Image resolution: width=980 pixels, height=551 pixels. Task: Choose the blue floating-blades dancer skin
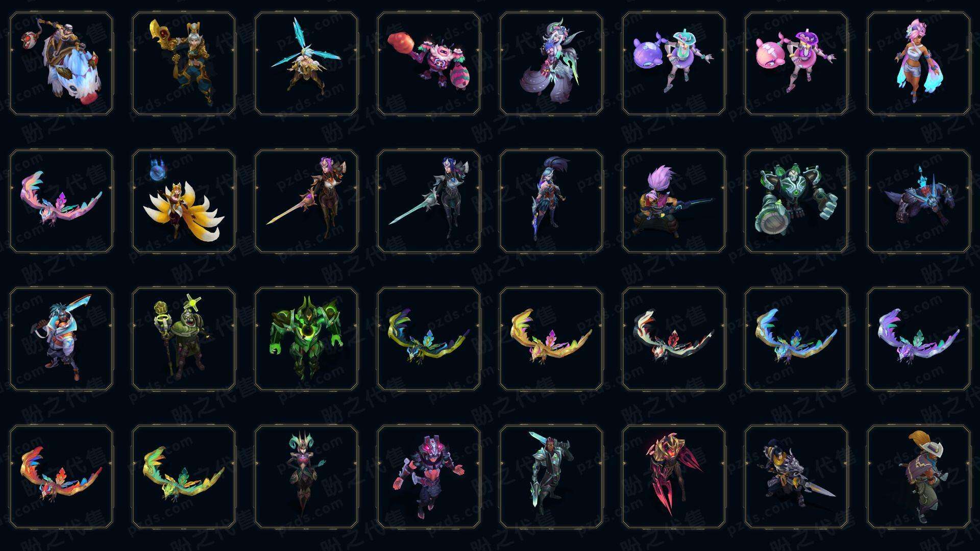[306, 64]
